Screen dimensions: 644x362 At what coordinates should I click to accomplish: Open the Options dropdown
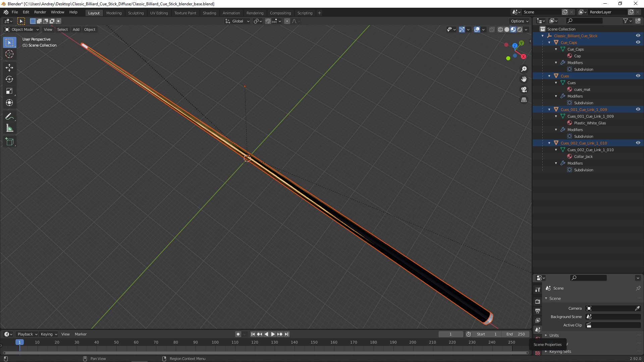click(520, 21)
